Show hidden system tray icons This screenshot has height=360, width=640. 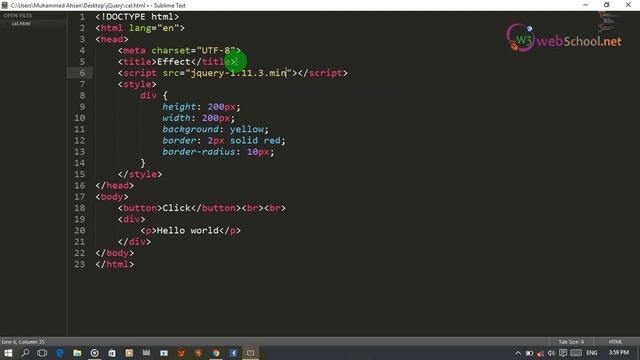tap(518, 353)
